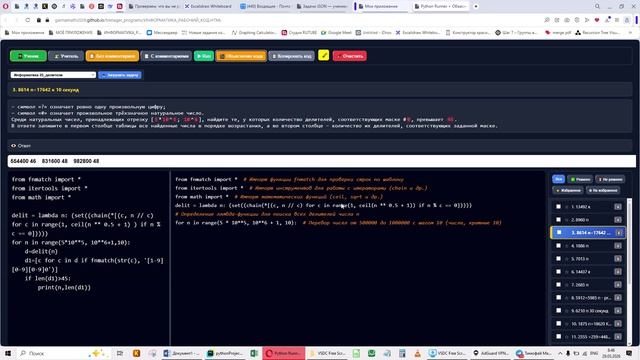
Task: Open the new tab plus button
Action: tap(476, 7)
